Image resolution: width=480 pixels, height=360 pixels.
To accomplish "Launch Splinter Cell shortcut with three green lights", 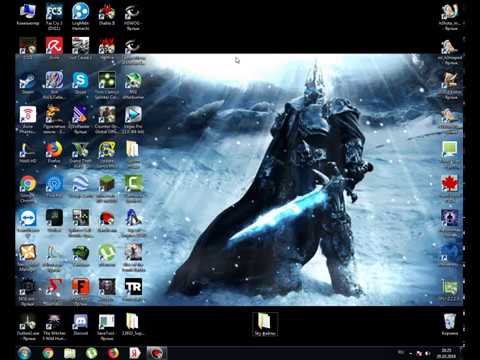I will [107, 85].
